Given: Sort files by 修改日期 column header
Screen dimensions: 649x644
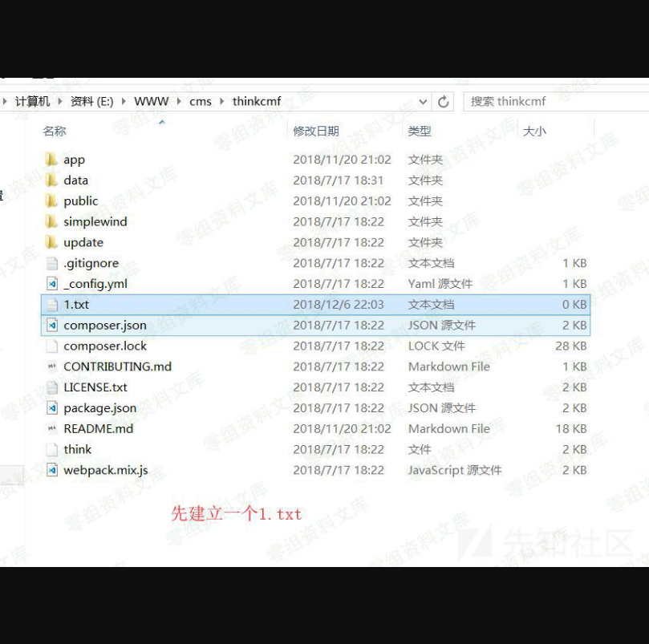Looking at the screenshot, I should tap(316, 131).
